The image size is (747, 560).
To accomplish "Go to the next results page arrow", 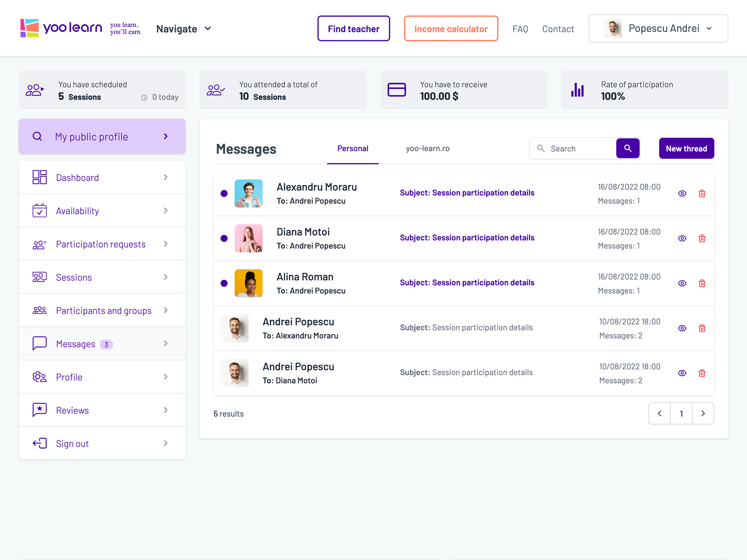I will pos(703,413).
